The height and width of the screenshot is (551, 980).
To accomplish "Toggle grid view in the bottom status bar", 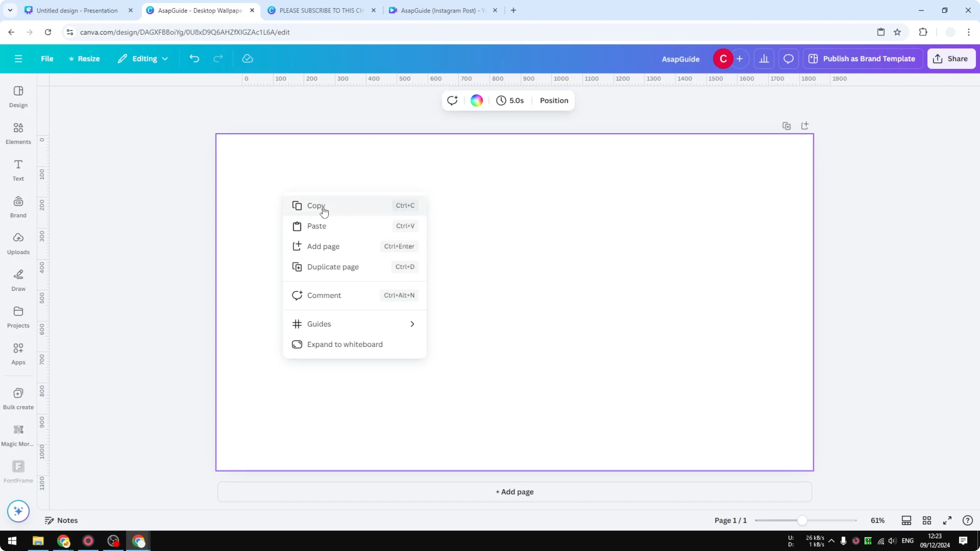I will [927, 520].
